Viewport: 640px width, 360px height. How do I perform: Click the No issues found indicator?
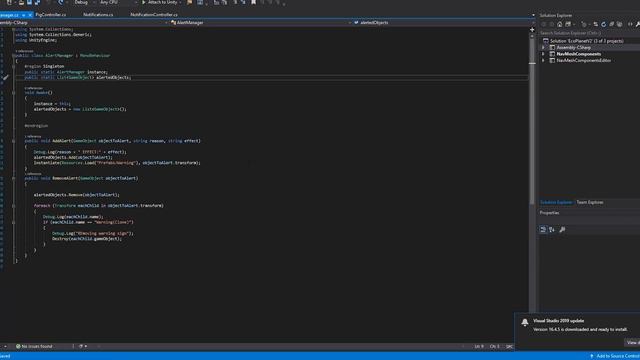tap(34, 346)
